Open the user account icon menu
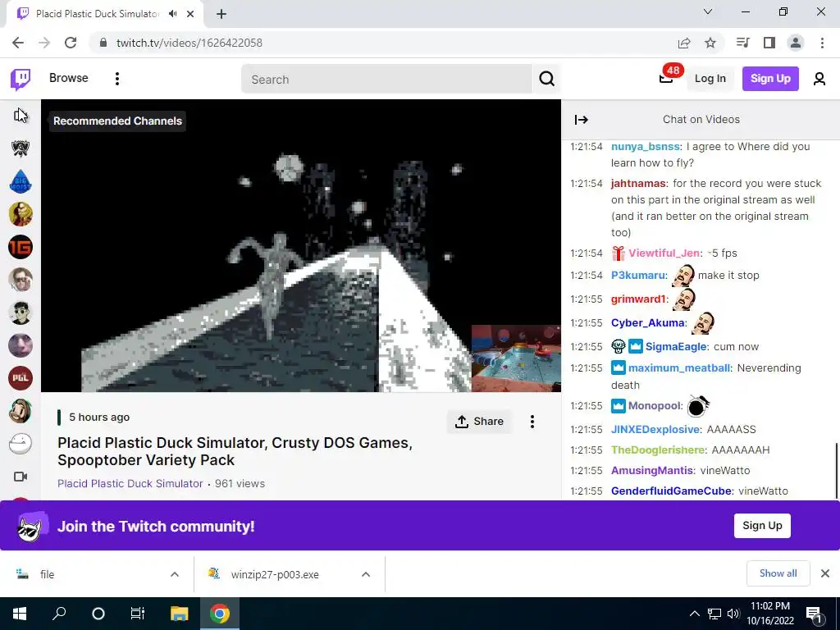The width and height of the screenshot is (840, 630). 819,79
